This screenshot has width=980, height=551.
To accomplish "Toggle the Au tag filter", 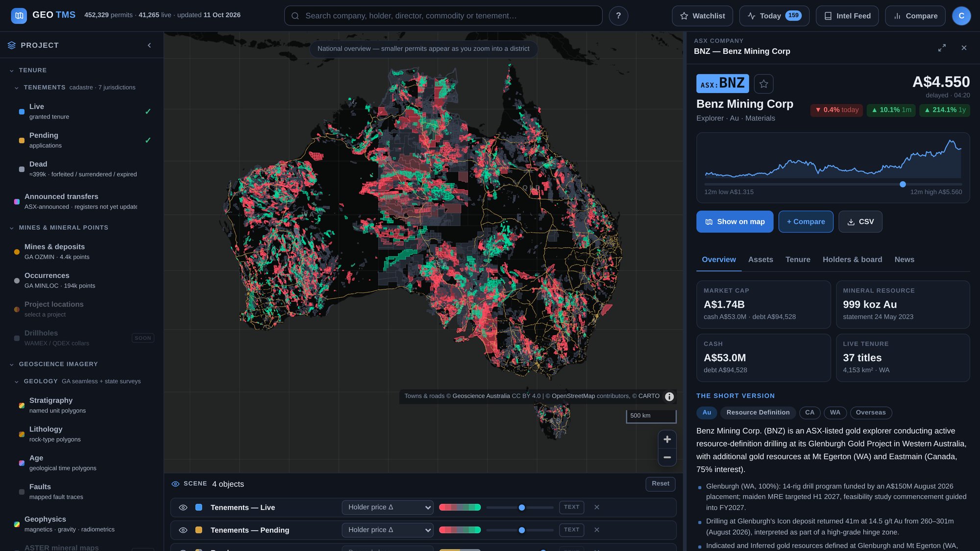I will tap(707, 413).
